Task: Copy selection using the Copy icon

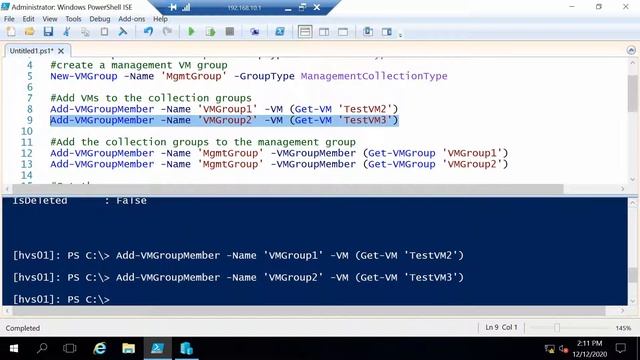Action: tap(85, 32)
